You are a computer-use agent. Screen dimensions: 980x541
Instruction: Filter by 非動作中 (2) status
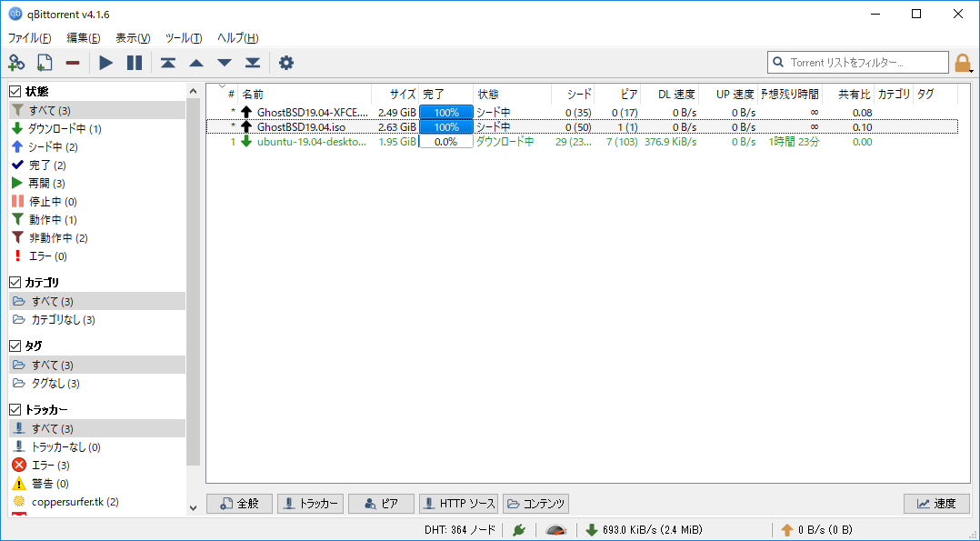point(97,237)
